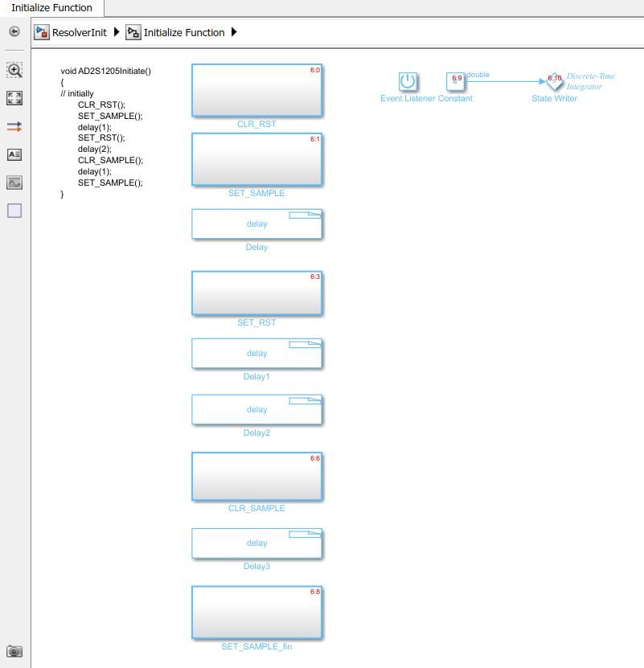The height and width of the screenshot is (668, 644).
Task: Click the Fit to View icon
Action: point(14,98)
